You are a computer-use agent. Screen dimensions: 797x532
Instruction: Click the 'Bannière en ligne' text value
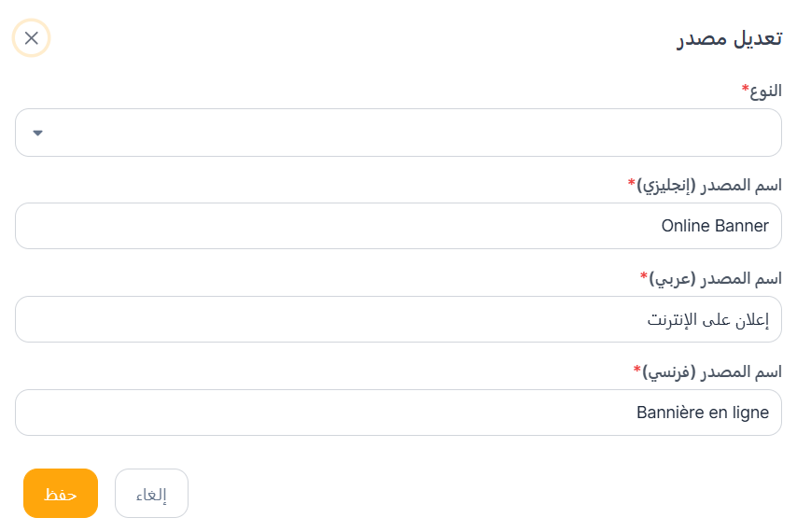(703, 413)
